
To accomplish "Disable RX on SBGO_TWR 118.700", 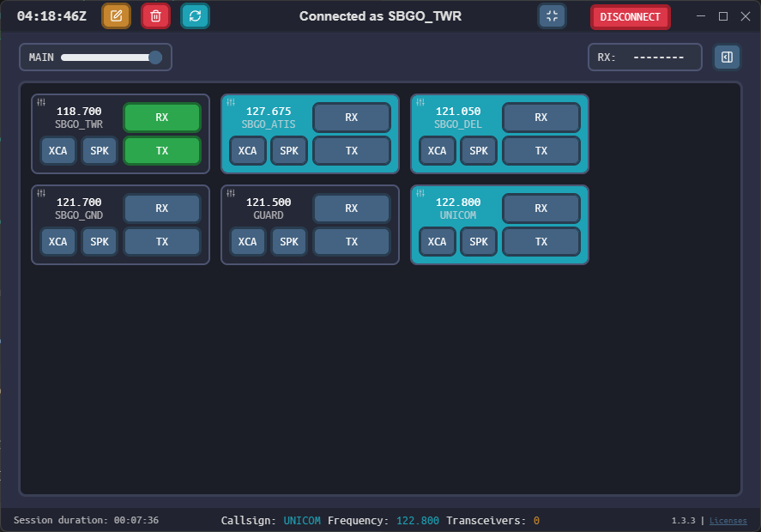I will click(x=162, y=118).
